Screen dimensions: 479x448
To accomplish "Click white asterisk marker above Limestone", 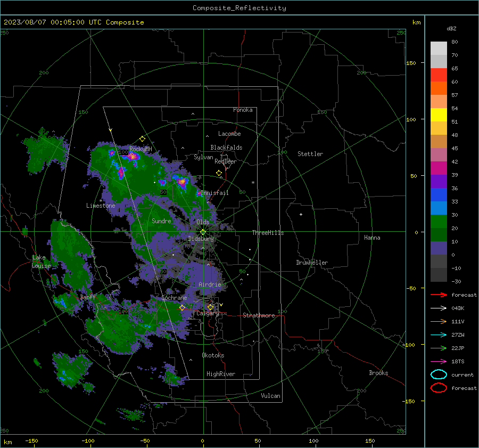I will click(x=101, y=201).
